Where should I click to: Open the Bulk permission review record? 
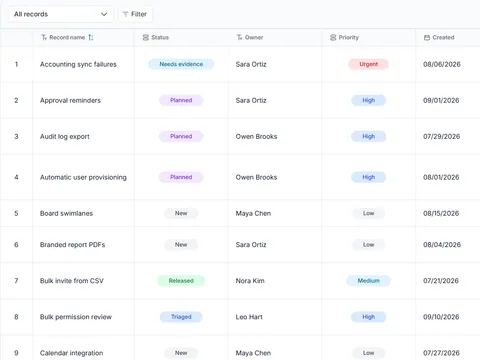(76, 317)
